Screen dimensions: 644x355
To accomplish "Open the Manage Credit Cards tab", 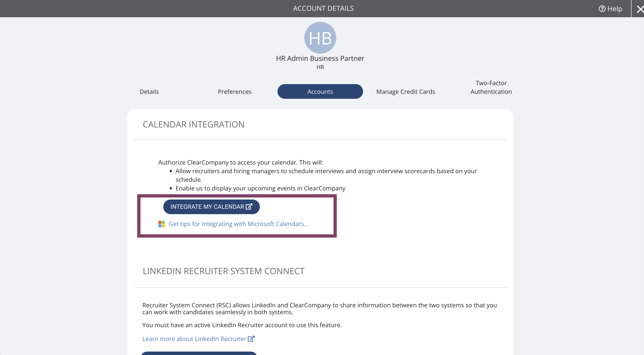I will tap(406, 92).
